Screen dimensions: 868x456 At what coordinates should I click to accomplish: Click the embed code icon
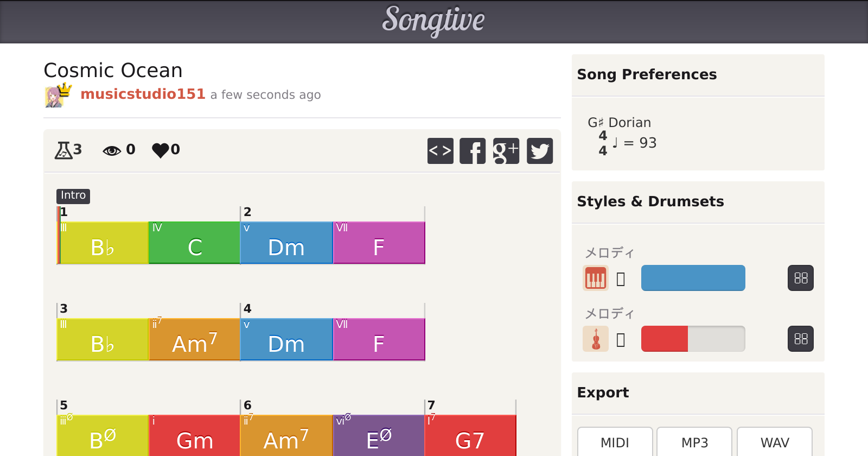point(440,150)
